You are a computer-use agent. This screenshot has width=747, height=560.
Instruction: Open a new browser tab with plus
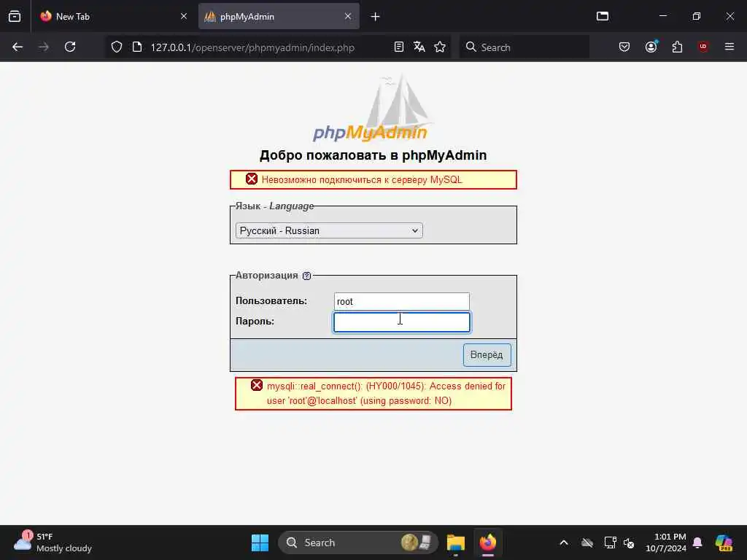pyautogui.click(x=376, y=17)
